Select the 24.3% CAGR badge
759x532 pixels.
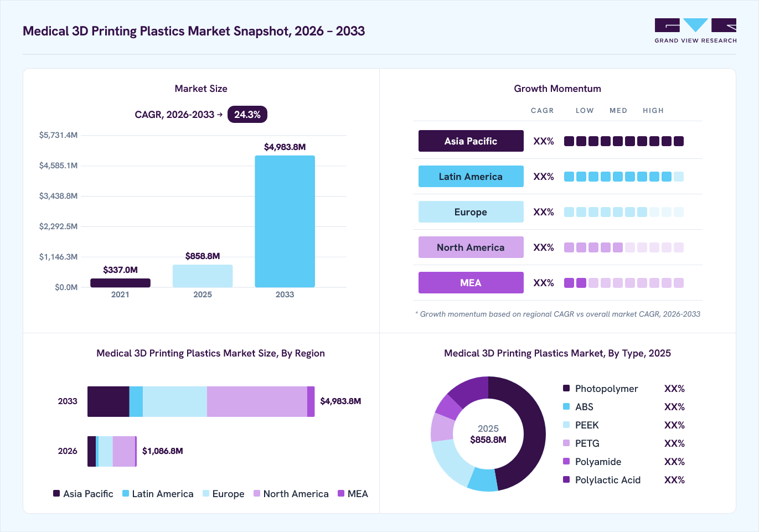point(247,115)
